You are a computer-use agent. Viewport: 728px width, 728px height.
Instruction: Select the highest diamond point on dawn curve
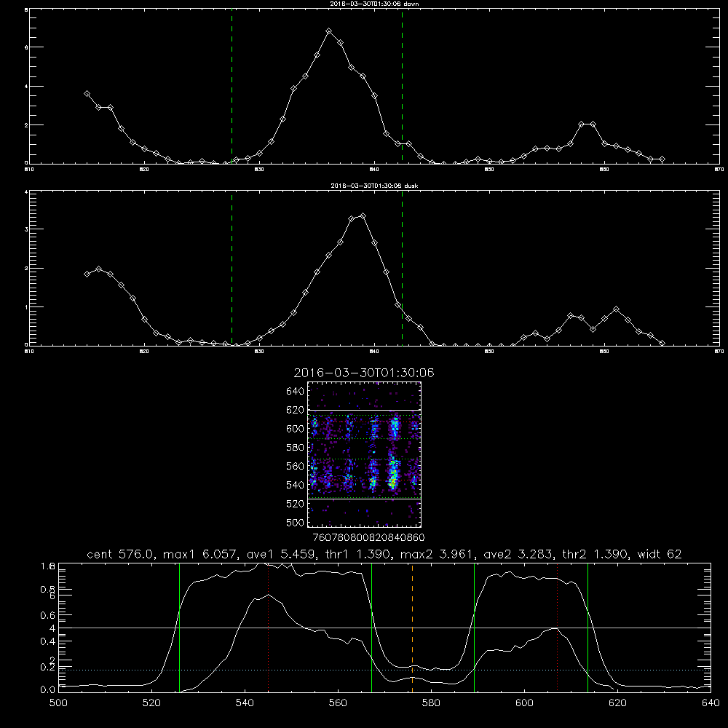(x=329, y=31)
